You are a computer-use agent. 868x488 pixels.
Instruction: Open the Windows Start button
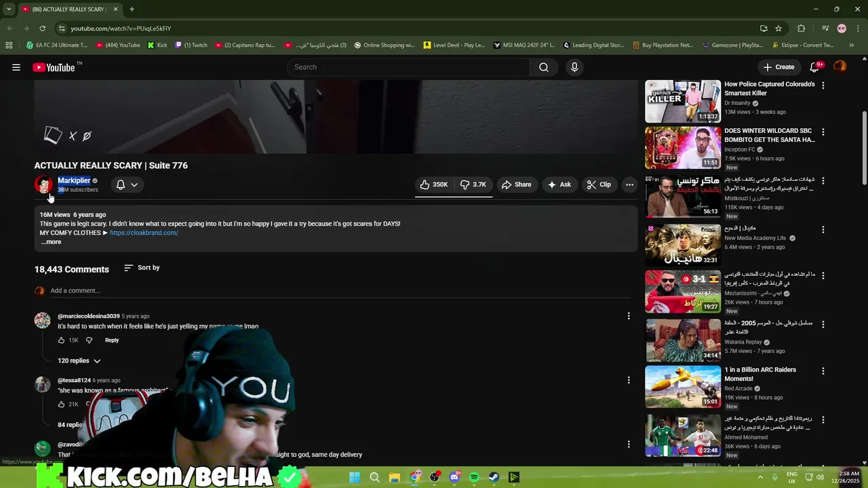coord(355,477)
